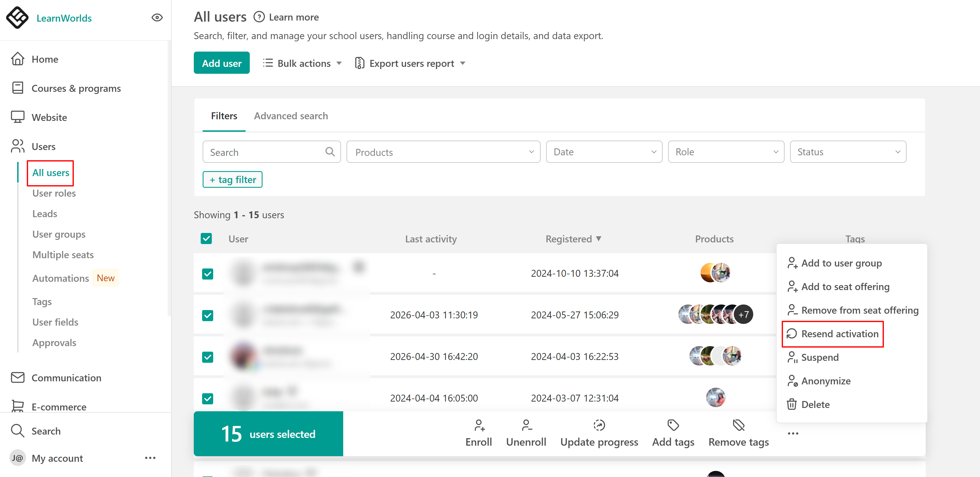This screenshot has width=980, height=477.
Task: Click the Add user button
Action: [x=222, y=63]
